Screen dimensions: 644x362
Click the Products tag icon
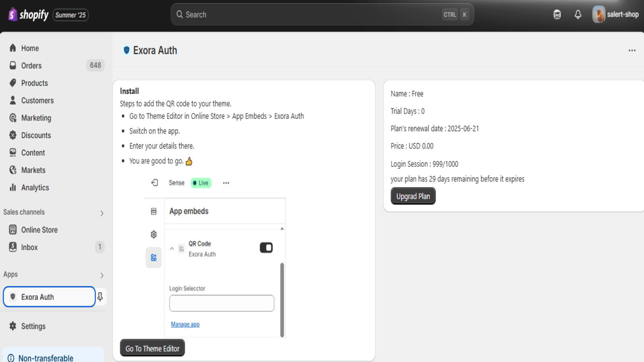click(x=13, y=83)
